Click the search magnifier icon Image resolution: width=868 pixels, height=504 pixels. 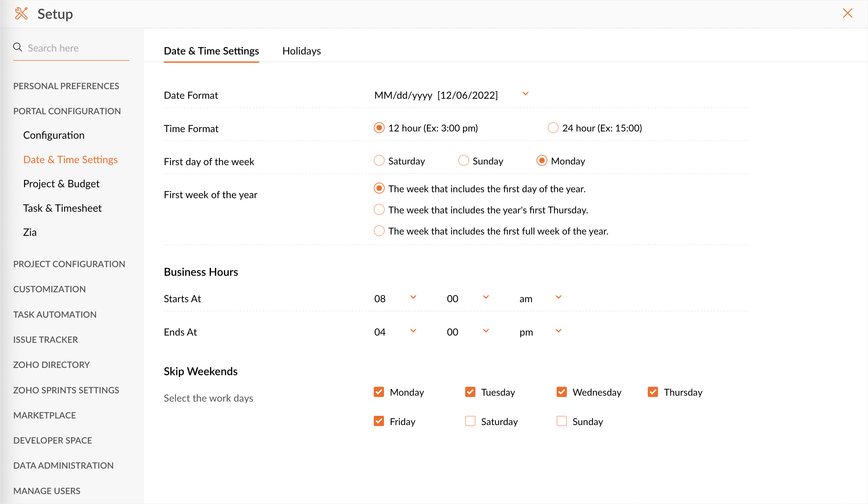point(17,47)
